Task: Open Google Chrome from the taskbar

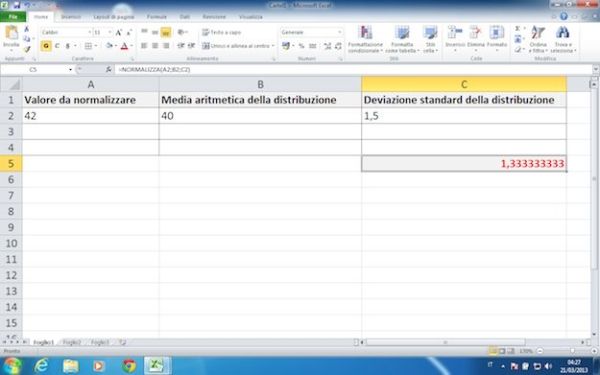Action: point(129,366)
